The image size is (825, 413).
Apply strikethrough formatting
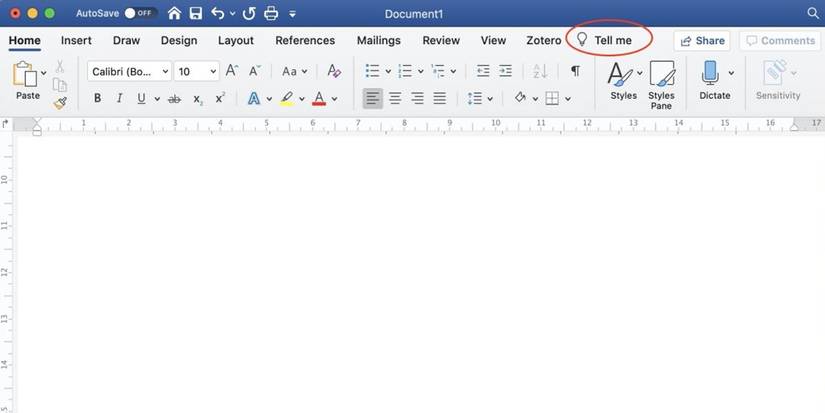pyautogui.click(x=174, y=98)
